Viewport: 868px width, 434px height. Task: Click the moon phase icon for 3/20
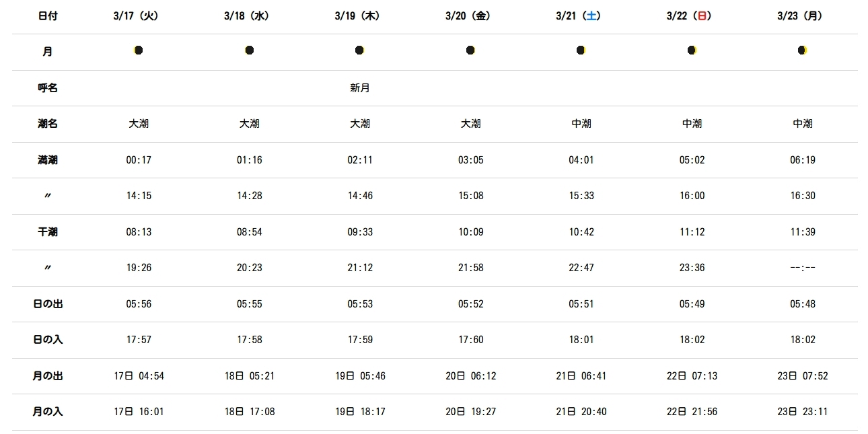point(470,50)
